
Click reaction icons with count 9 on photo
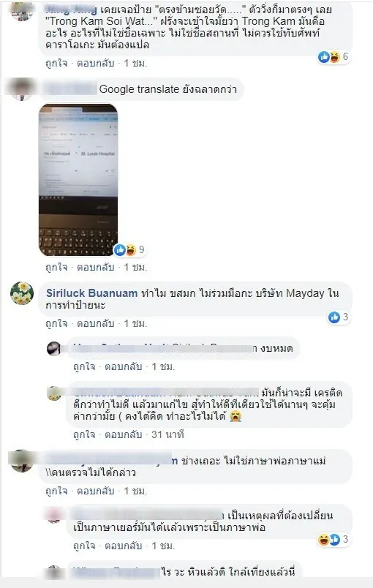pyautogui.click(x=129, y=249)
